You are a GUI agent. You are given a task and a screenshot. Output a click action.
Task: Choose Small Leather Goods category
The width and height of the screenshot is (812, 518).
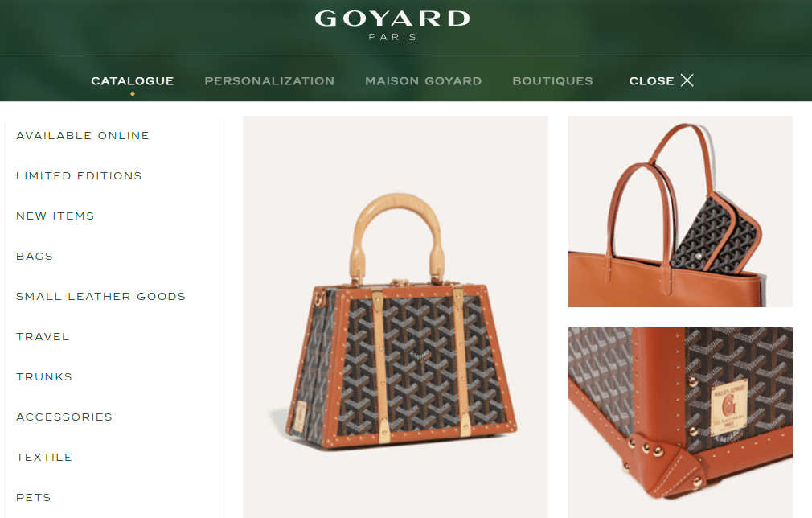101,297
